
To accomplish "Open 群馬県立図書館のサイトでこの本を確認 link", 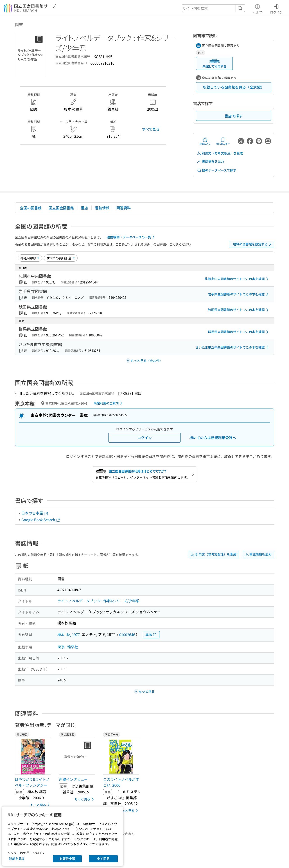I will point(238,332).
